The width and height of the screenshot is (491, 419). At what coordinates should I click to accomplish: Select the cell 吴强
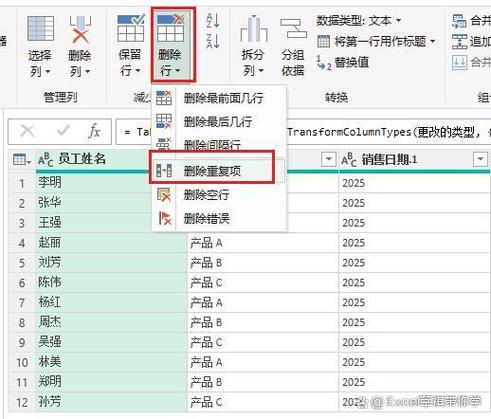pyautogui.click(x=50, y=342)
